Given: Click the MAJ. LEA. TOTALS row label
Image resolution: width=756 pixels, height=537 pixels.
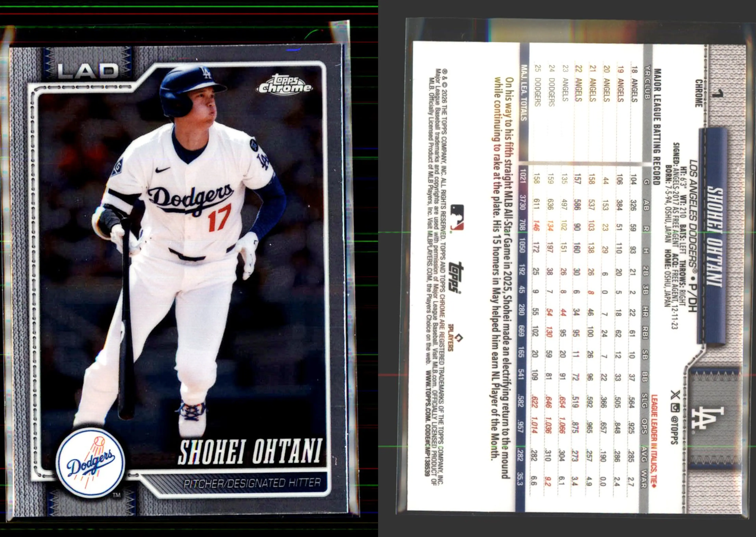Looking at the screenshot, I should pos(523,93).
